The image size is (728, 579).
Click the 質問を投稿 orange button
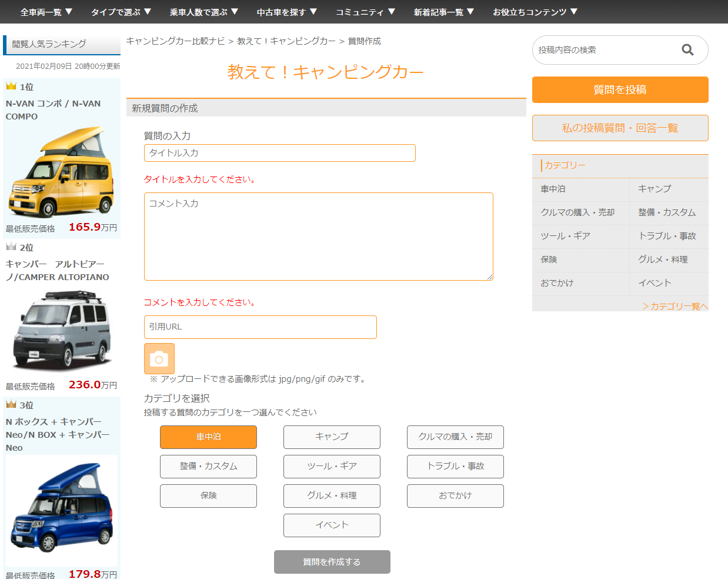(x=620, y=90)
